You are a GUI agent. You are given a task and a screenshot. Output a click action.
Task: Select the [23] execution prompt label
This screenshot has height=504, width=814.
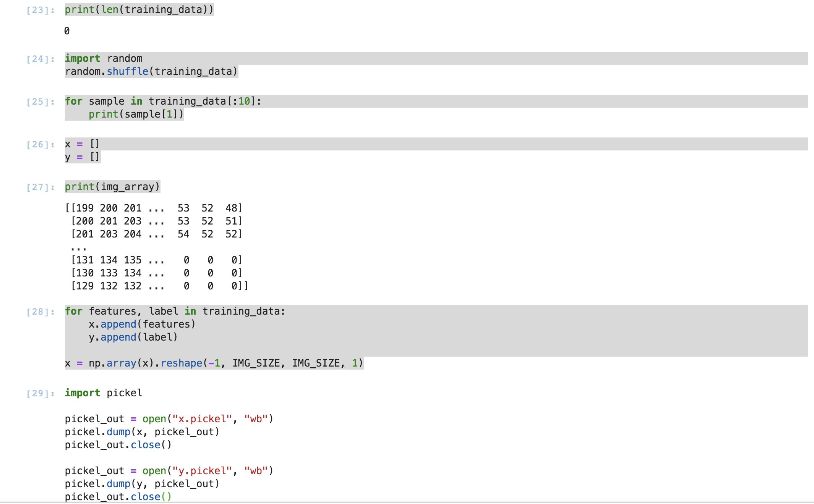(40, 10)
